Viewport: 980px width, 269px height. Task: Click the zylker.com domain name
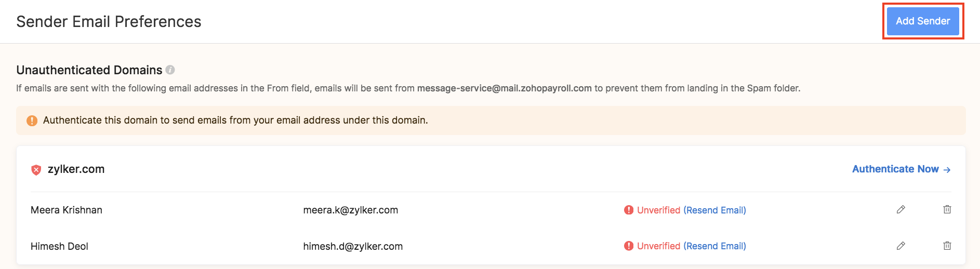click(76, 169)
